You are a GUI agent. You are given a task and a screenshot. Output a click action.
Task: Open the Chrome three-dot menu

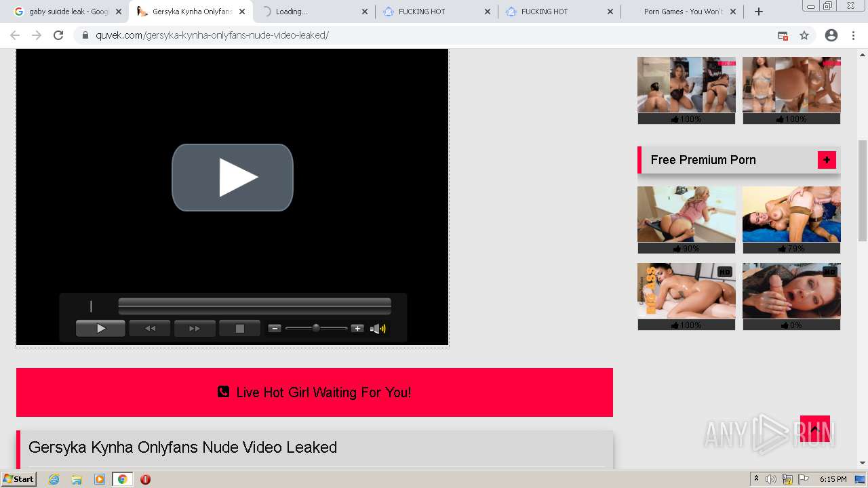(x=852, y=35)
